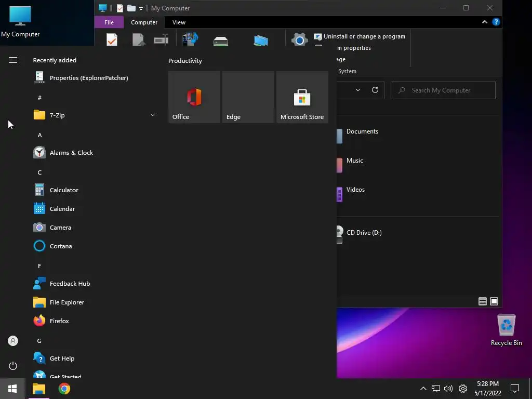The width and height of the screenshot is (532, 399).
Task: Select the My Computer desktop icon
Action: tap(20, 21)
